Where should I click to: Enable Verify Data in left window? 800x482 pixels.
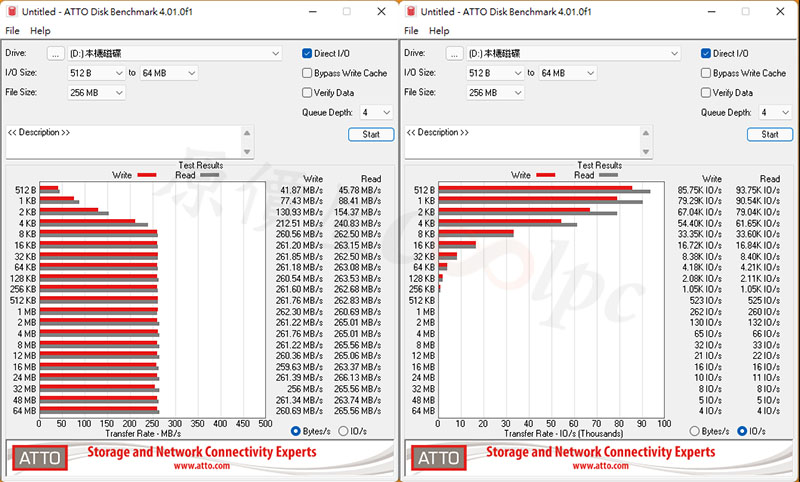[x=307, y=93]
